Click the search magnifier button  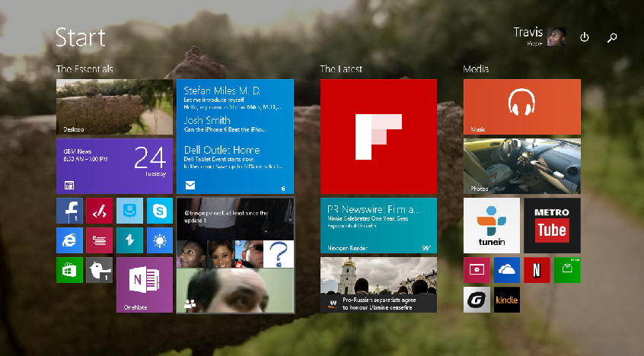pos(612,38)
